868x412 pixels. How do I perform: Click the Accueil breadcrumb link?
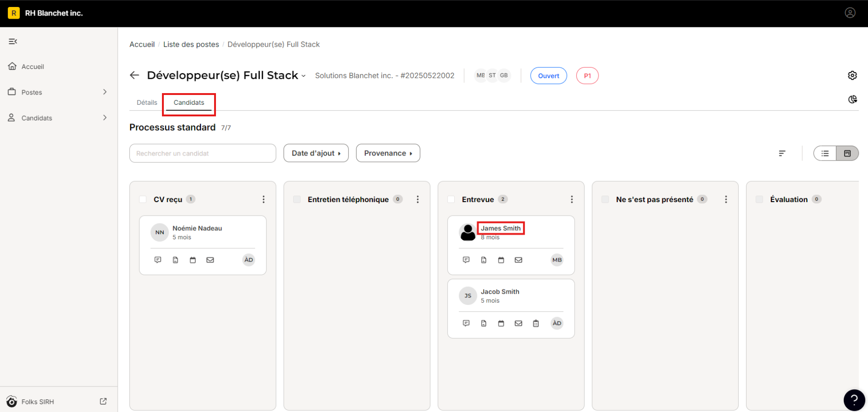(142, 44)
